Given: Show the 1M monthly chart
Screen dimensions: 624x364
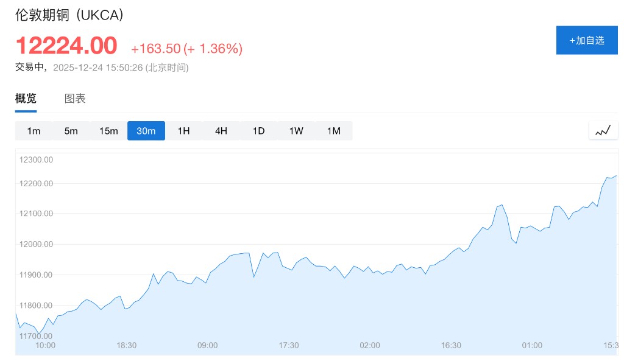Looking at the screenshot, I should pos(333,131).
